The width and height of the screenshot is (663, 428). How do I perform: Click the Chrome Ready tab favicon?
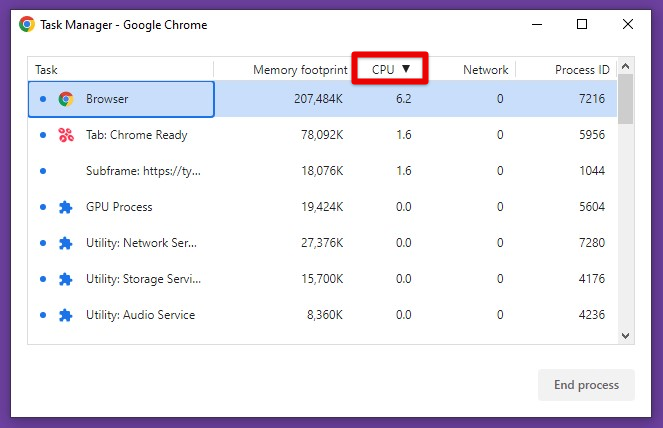click(x=66, y=135)
